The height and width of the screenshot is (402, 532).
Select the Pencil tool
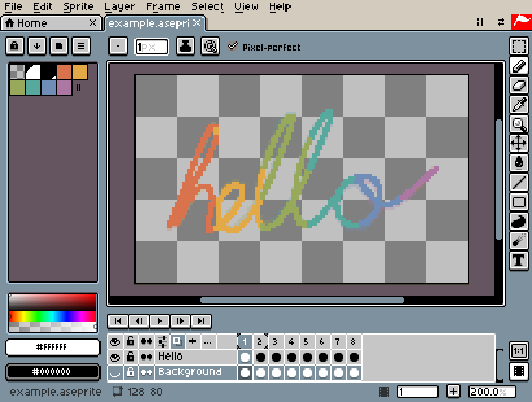pos(519,66)
